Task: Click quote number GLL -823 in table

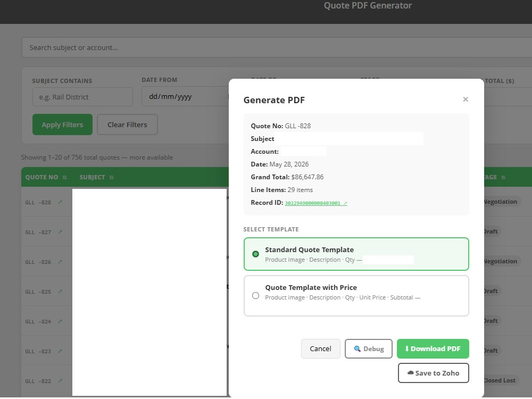Action: click(38, 352)
